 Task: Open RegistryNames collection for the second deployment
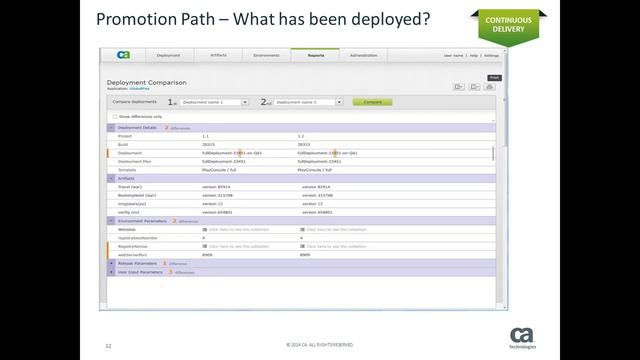tap(333, 247)
